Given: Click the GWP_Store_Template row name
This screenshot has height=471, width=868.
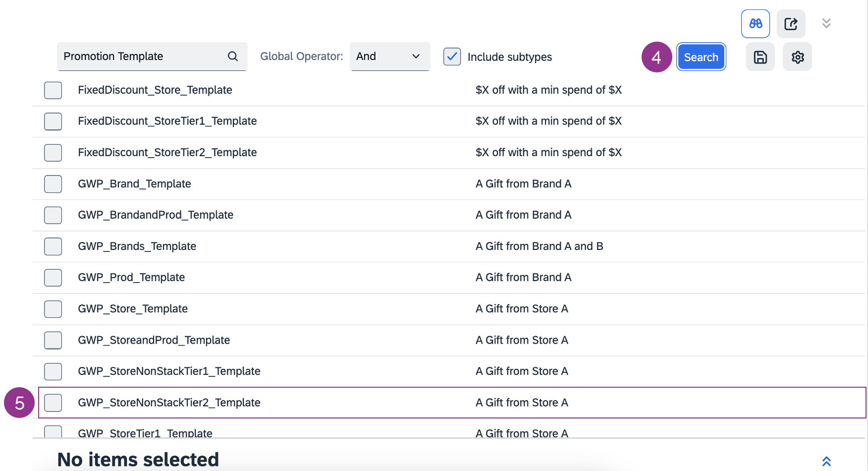Looking at the screenshot, I should [133, 309].
